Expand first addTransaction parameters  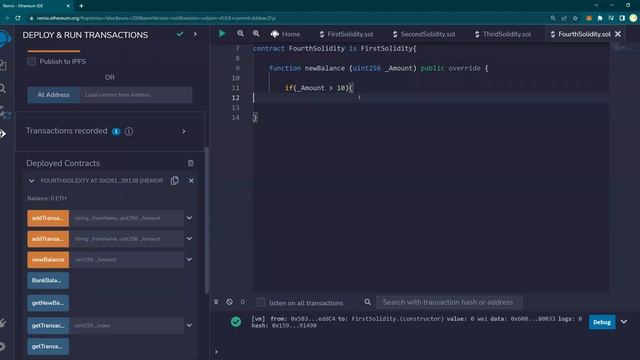click(x=189, y=218)
